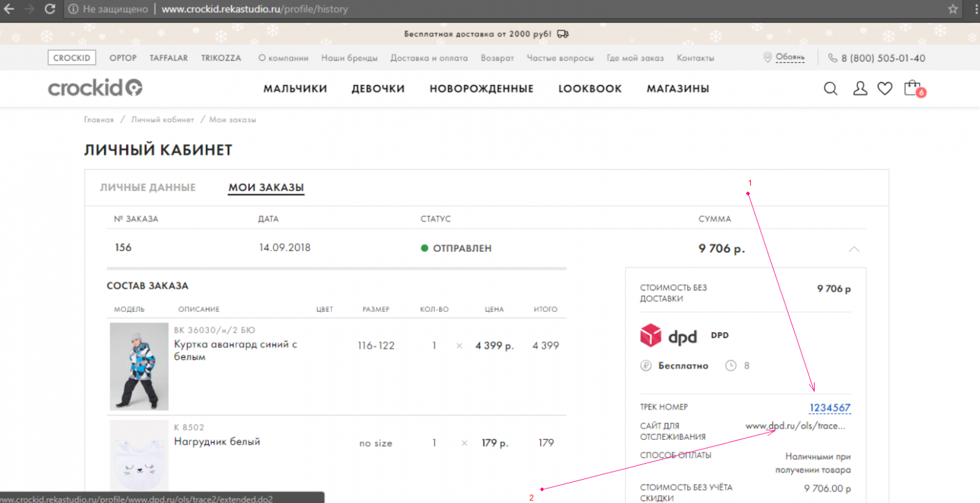Collapse order 156 details chevron
Image resolution: width=980 pixels, height=503 pixels.
pos(854,249)
